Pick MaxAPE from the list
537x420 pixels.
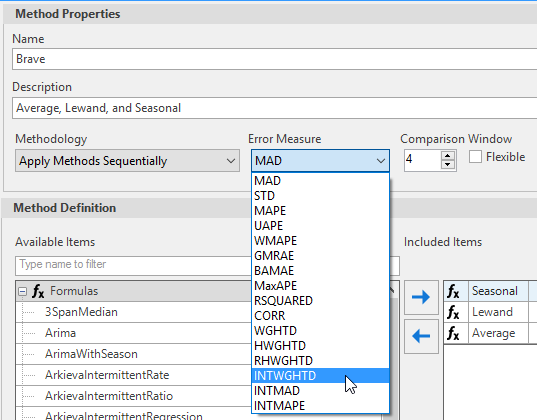[x=320, y=286]
